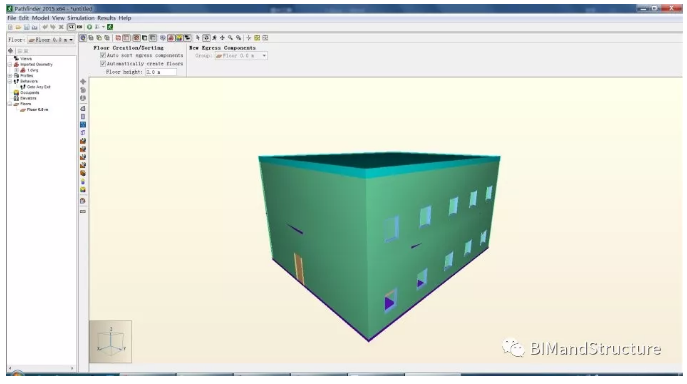
Task: Click the Open file folder icon
Action: [x=18, y=27]
